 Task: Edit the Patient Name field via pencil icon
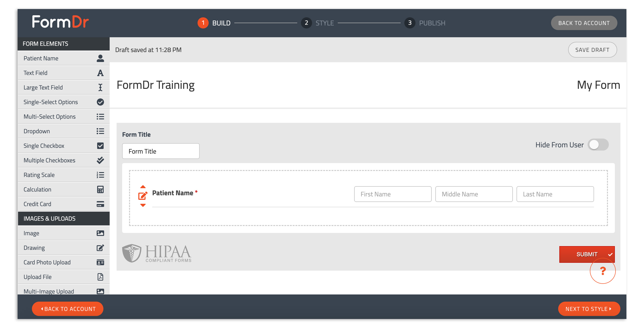pyautogui.click(x=143, y=196)
